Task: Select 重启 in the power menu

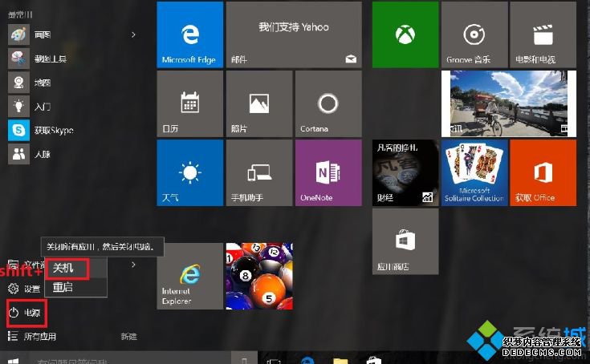Action: pyautogui.click(x=75, y=287)
